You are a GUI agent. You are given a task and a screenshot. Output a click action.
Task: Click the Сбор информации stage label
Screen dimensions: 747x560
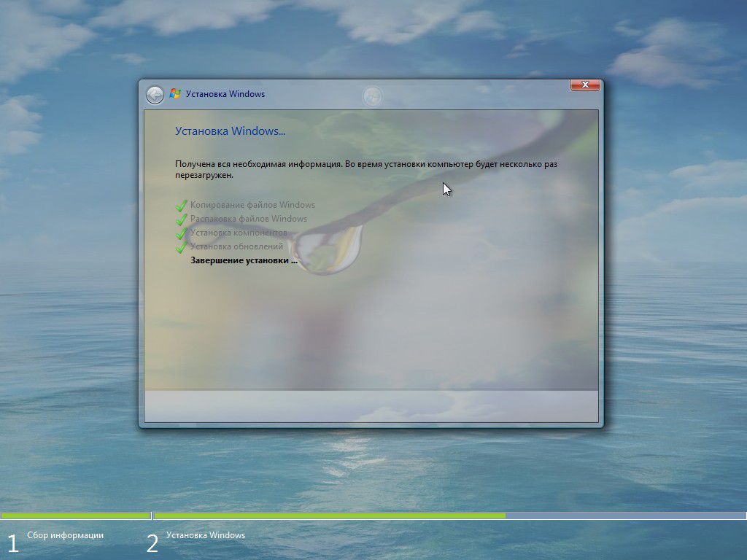[x=65, y=535]
